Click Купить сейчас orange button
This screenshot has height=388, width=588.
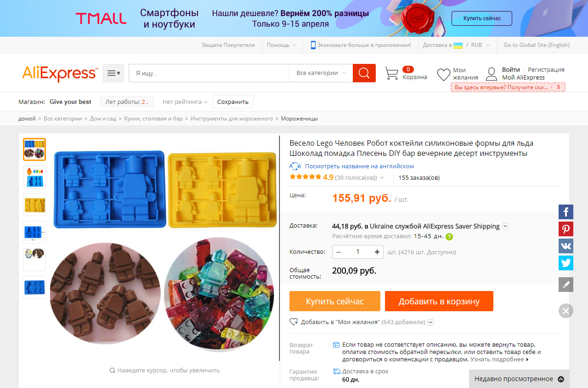335,301
